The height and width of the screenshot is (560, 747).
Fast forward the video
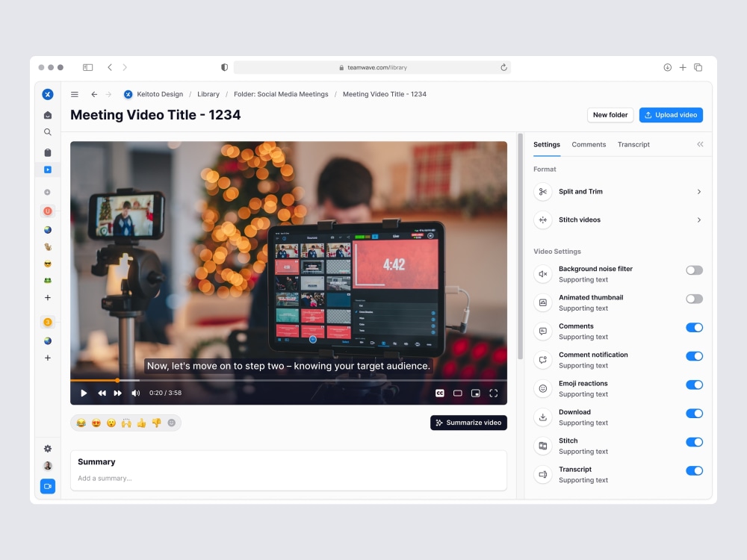point(118,393)
